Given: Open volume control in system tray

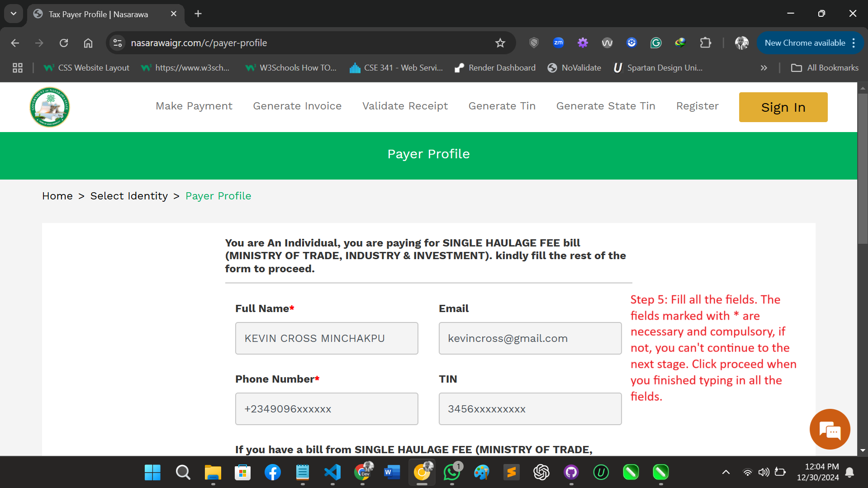Looking at the screenshot, I should pyautogui.click(x=764, y=473).
